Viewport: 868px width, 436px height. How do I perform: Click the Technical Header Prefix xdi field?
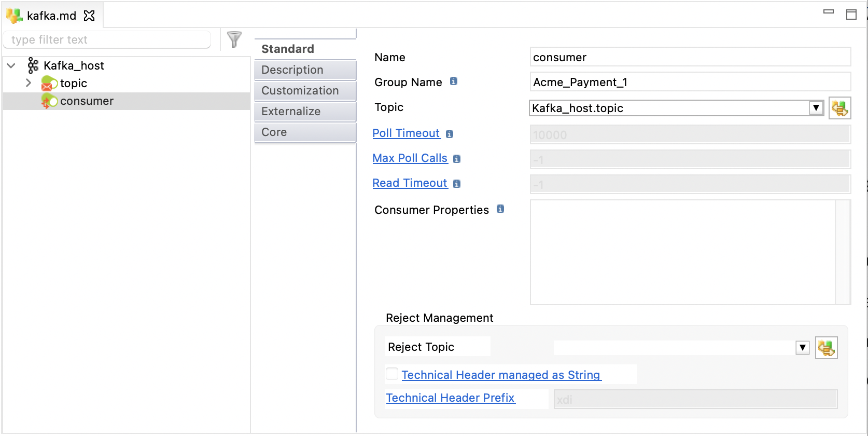pos(695,399)
